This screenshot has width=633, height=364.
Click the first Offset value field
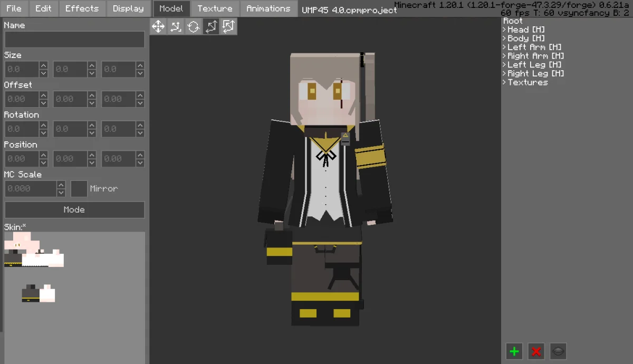pos(22,99)
